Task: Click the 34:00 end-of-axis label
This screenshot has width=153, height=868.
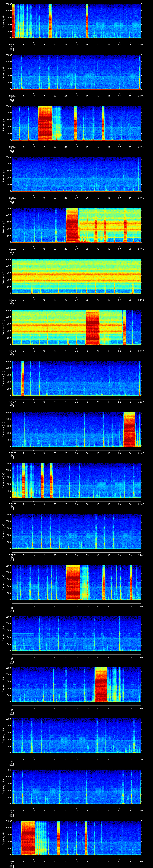Action: (141, 606)
